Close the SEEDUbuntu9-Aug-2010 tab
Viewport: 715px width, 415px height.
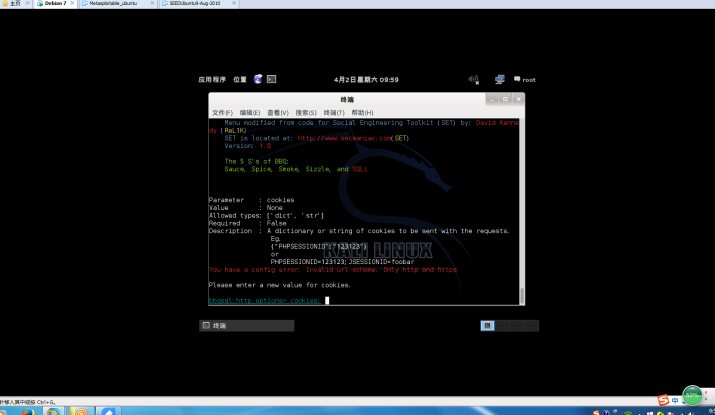click(234, 3)
